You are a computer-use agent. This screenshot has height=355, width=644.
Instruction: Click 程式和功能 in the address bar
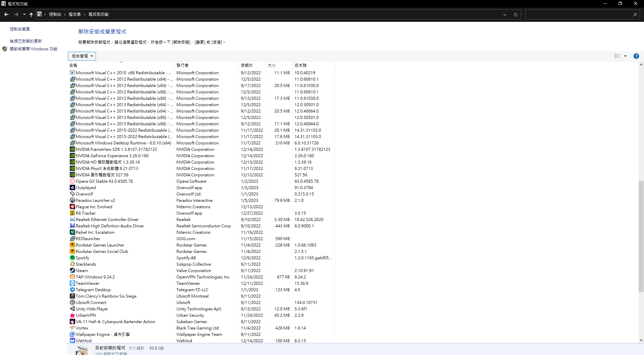pos(99,14)
